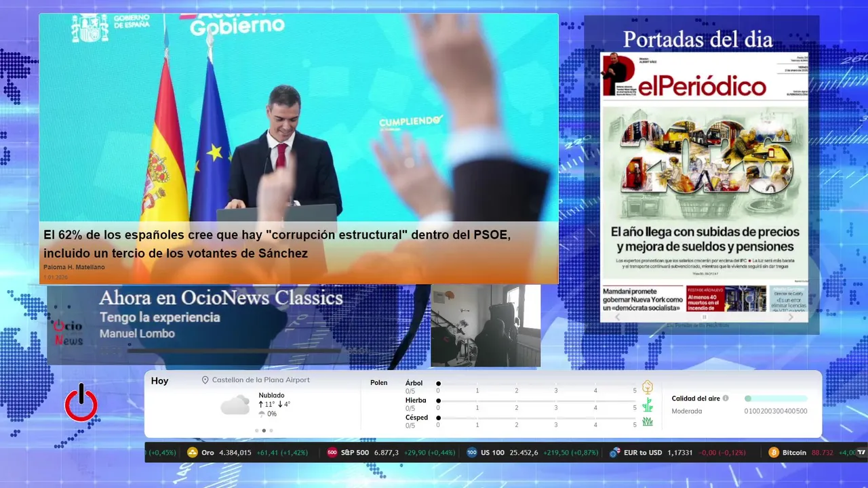
Task: Open the corrupción estructural PSOE headline
Action: [x=277, y=244]
